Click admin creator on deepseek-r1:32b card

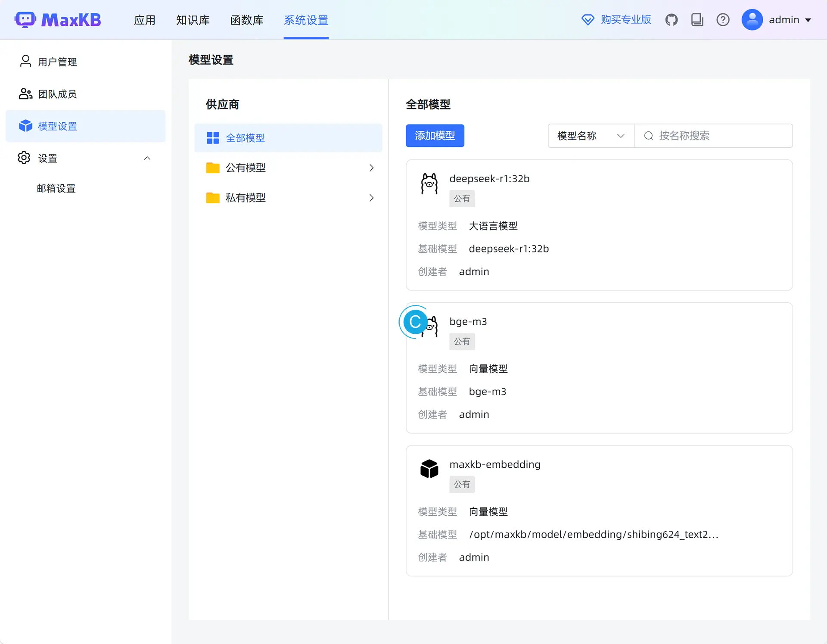point(474,271)
